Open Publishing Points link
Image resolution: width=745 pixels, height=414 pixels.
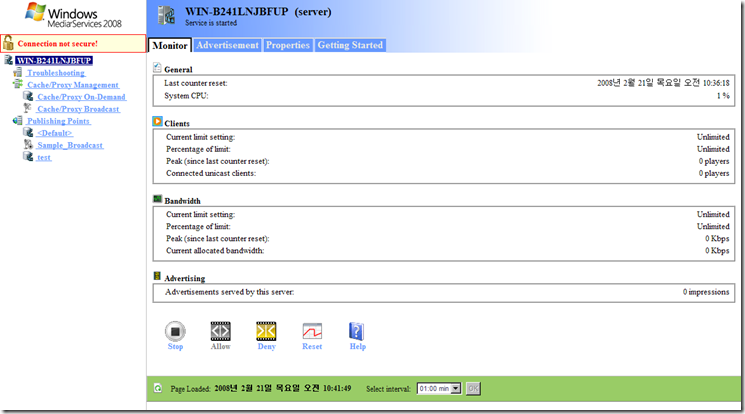[58, 121]
